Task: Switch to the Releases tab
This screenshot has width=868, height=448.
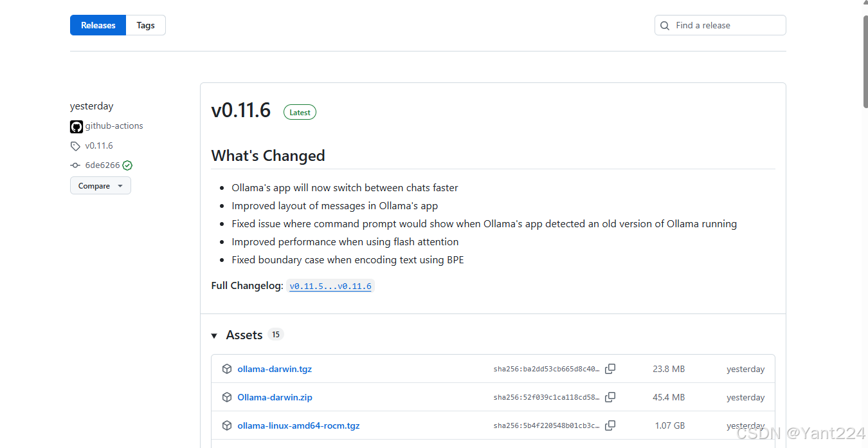Action: 98,25
